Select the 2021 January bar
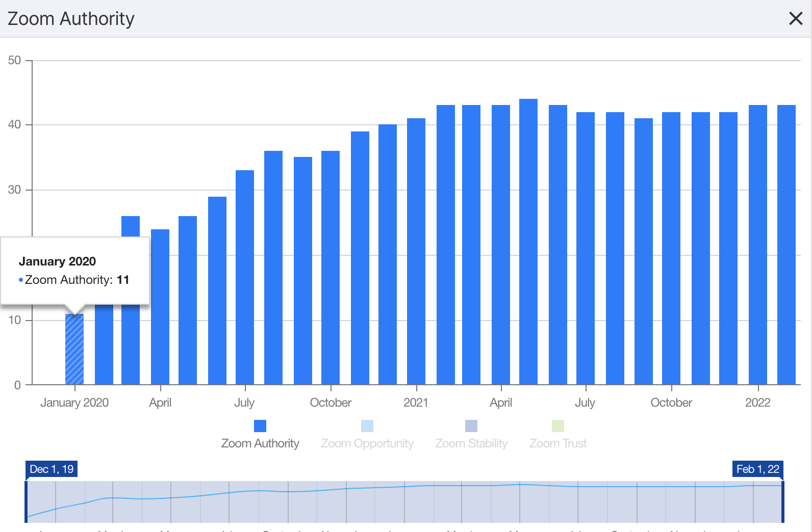812x532 pixels. pyautogui.click(x=416, y=251)
